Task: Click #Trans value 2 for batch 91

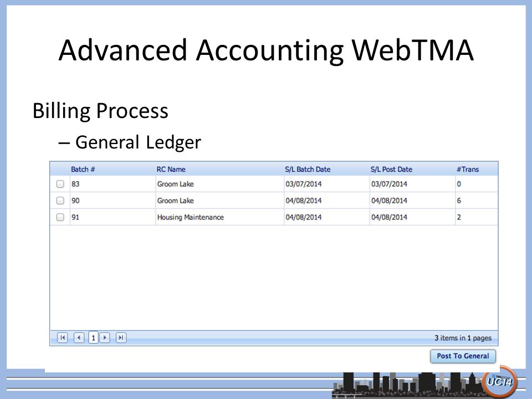Action: pos(459,217)
